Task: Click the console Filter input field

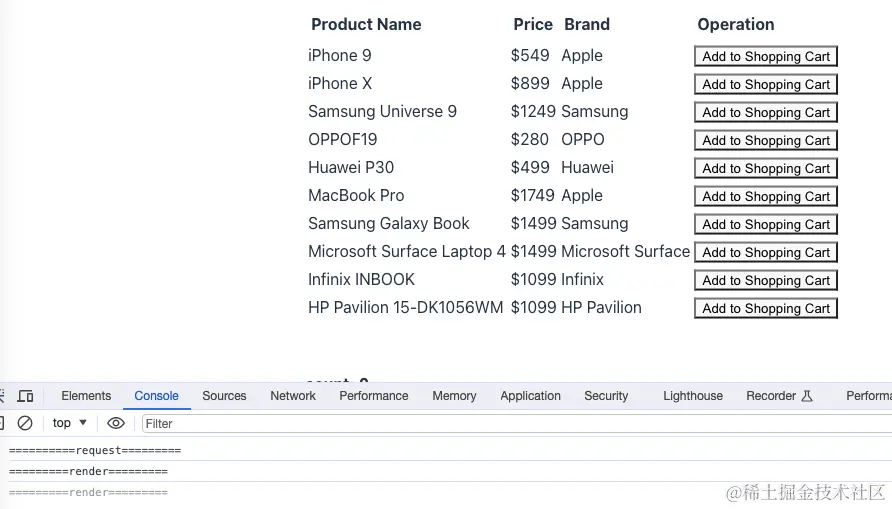Action: [517, 424]
